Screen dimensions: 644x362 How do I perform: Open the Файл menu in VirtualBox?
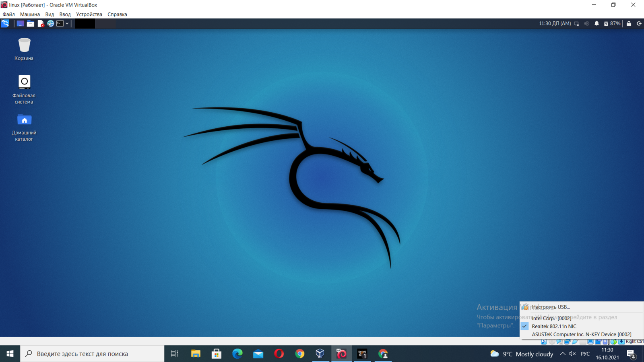[x=8, y=14]
